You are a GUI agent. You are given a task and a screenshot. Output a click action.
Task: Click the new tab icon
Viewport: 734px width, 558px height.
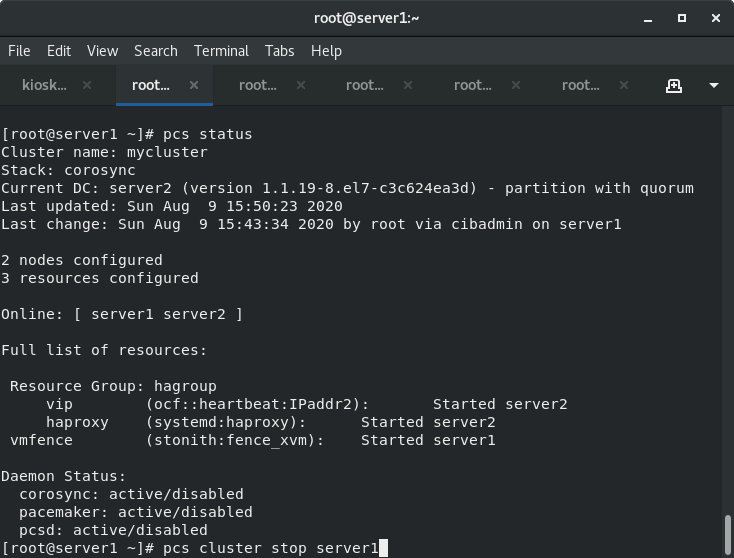pyautogui.click(x=674, y=86)
